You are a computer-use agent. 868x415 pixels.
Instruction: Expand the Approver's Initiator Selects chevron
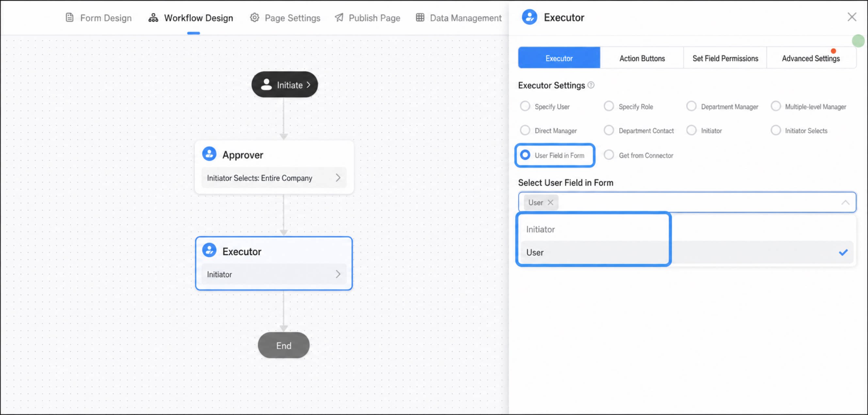[x=338, y=178]
